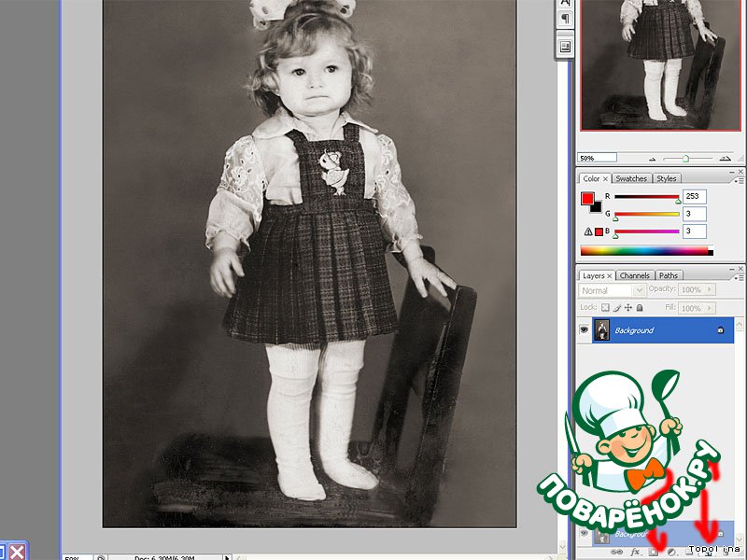Click the new adjustment layer icon
Image resolution: width=747 pixels, height=560 pixels.
(670, 553)
